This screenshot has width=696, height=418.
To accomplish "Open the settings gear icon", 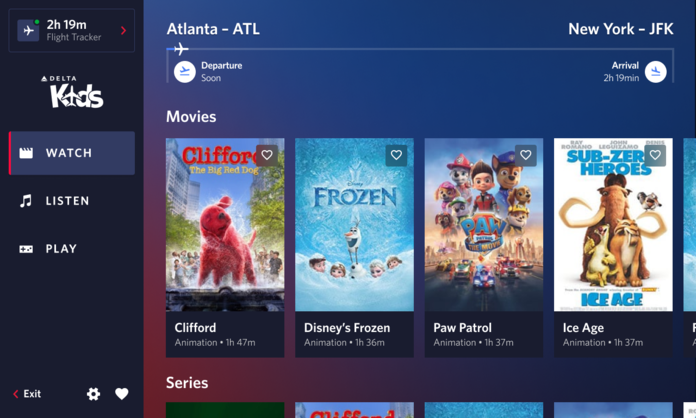I will click(x=93, y=394).
